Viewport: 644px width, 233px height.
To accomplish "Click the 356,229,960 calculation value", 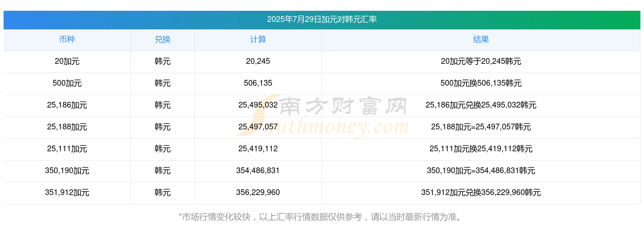I will coord(258,192).
